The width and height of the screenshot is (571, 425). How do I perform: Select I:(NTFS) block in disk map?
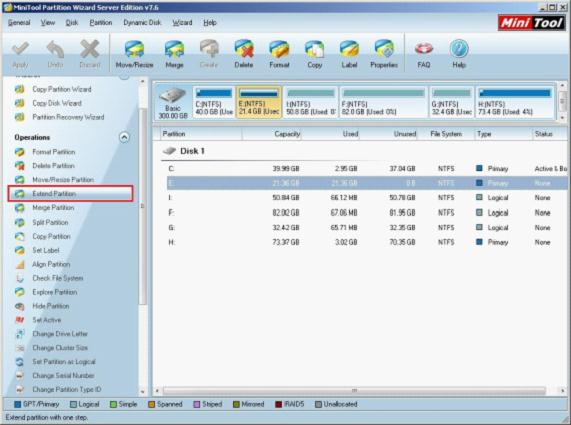pyautogui.click(x=311, y=102)
